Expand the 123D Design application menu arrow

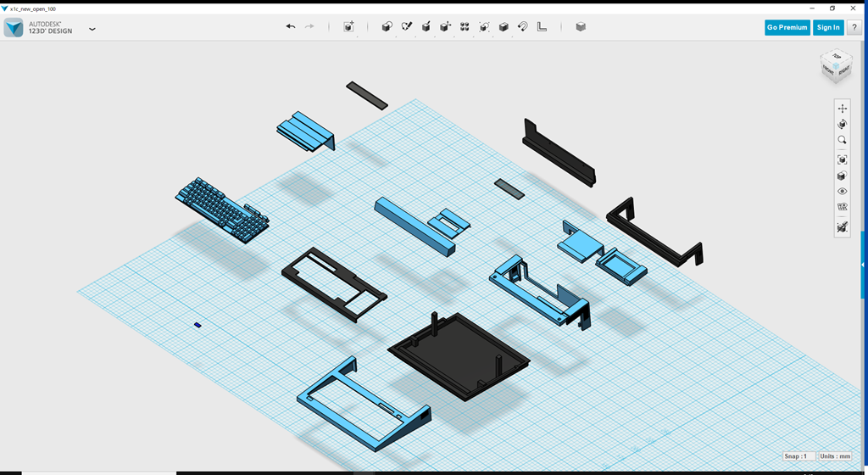[92, 29]
